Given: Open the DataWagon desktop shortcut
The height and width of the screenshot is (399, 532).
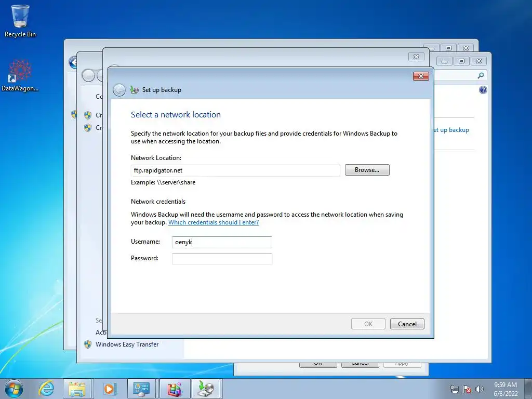Looking at the screenshot, I should click(x=20, y=75).
